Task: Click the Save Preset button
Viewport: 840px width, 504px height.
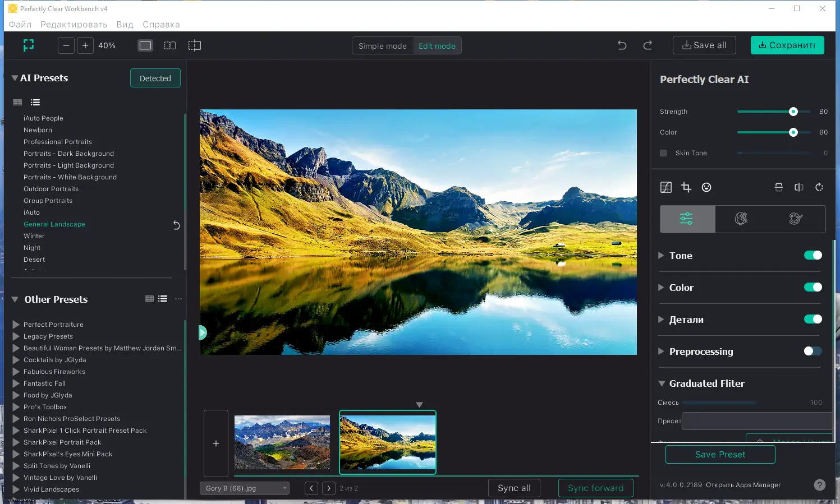Action: click(720, 455)
